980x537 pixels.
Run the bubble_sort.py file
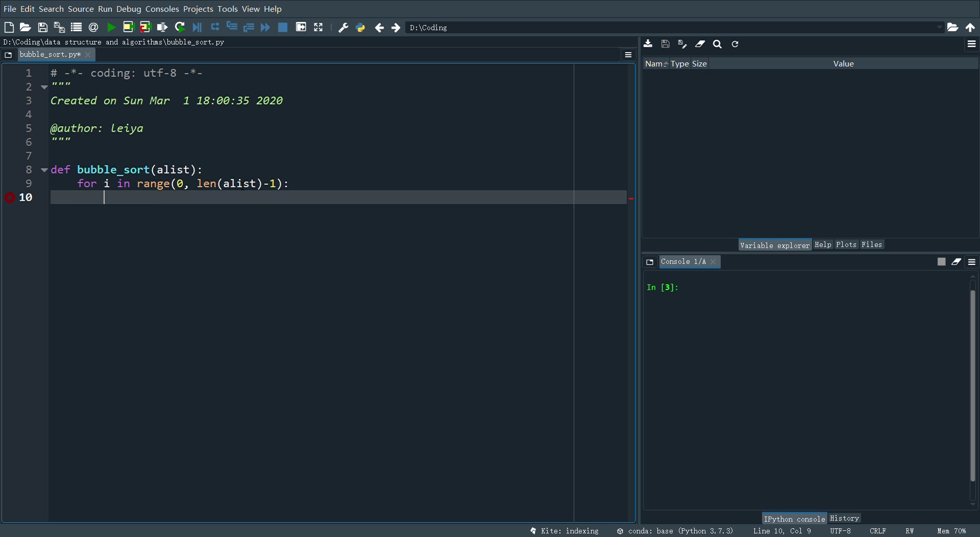click(111, 27)
